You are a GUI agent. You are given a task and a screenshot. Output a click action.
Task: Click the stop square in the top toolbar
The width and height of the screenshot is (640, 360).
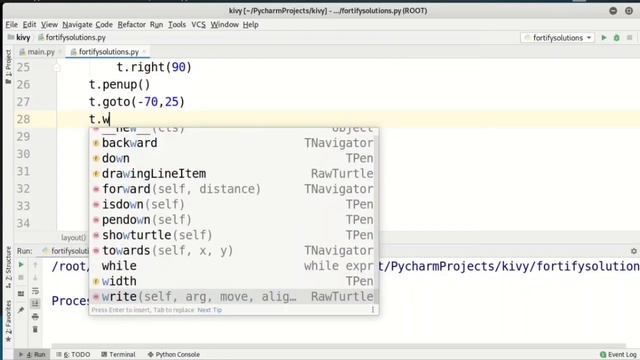coord(629,38)
